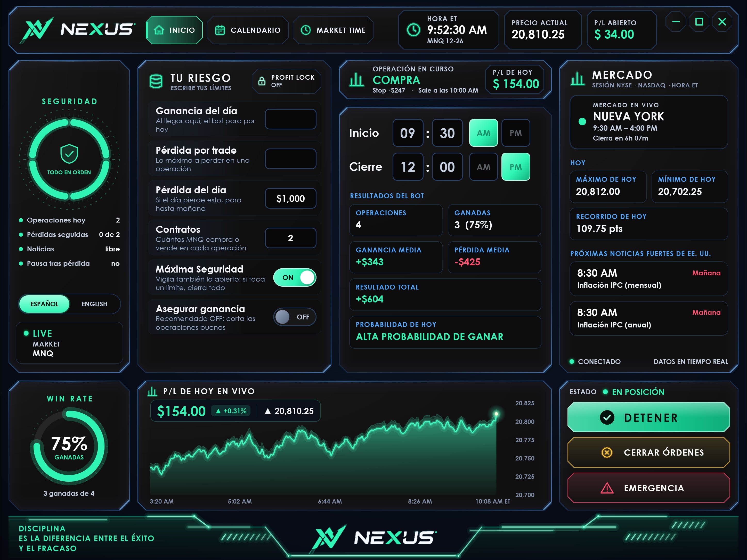This screenshot has height=560, width=747.
Task: Select PM for Inicio time
Action: point(516,133)
